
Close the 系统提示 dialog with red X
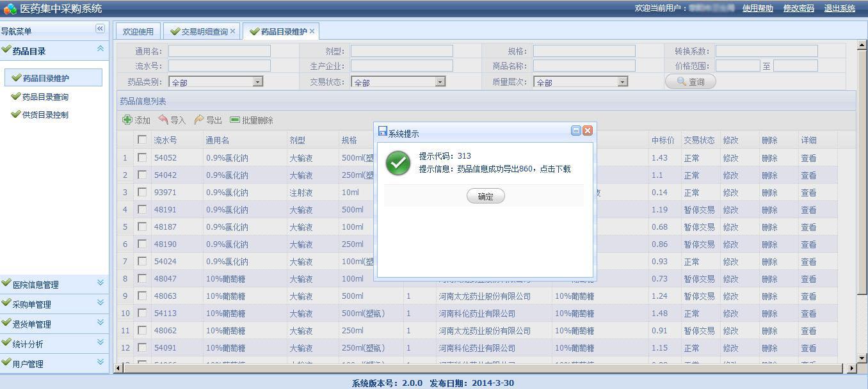(588, 131)
